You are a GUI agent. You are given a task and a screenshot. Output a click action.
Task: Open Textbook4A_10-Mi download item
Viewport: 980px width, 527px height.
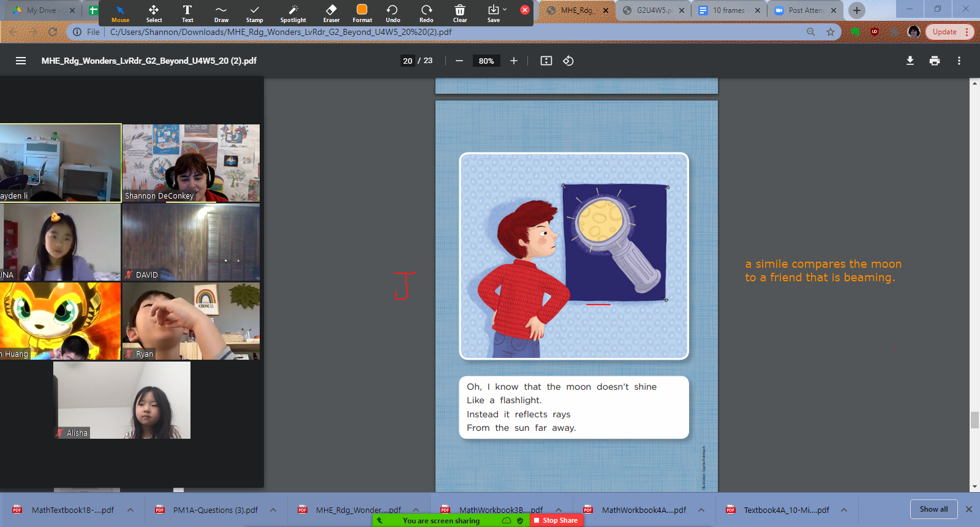[778, 510]
